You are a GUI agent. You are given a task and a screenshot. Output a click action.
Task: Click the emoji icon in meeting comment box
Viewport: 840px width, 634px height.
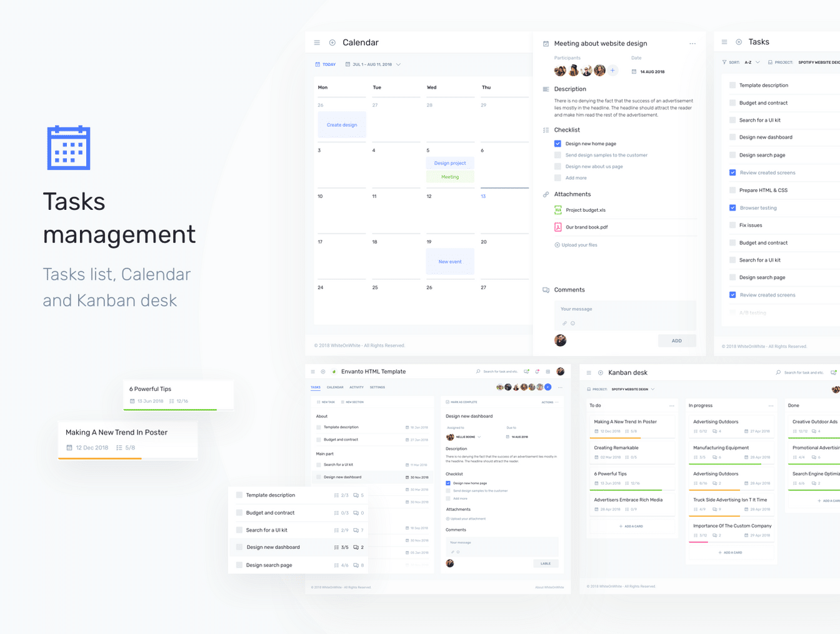(572, 324)
